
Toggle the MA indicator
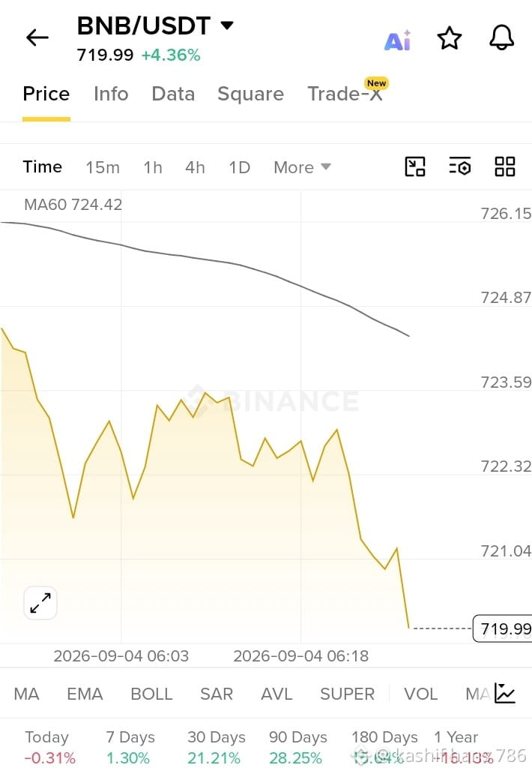pyautogui.click(x=27, y=694)
